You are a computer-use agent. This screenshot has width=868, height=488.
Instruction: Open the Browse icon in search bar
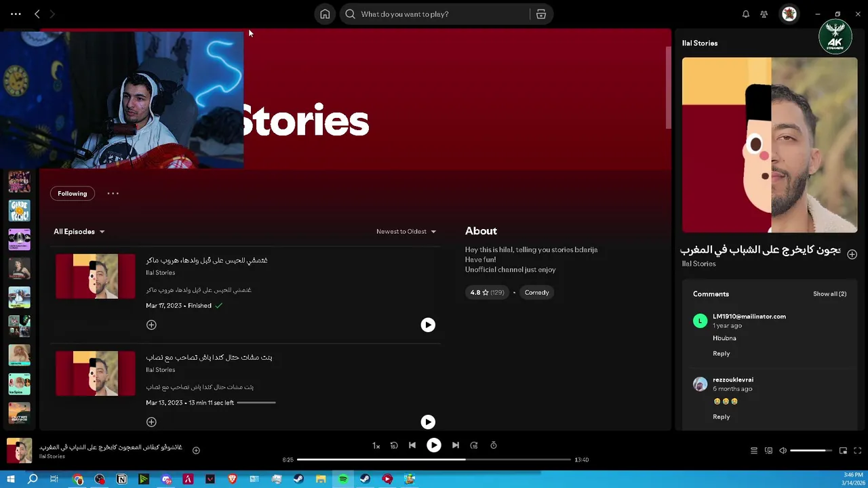pyautogui.click(x=541, y=14)
